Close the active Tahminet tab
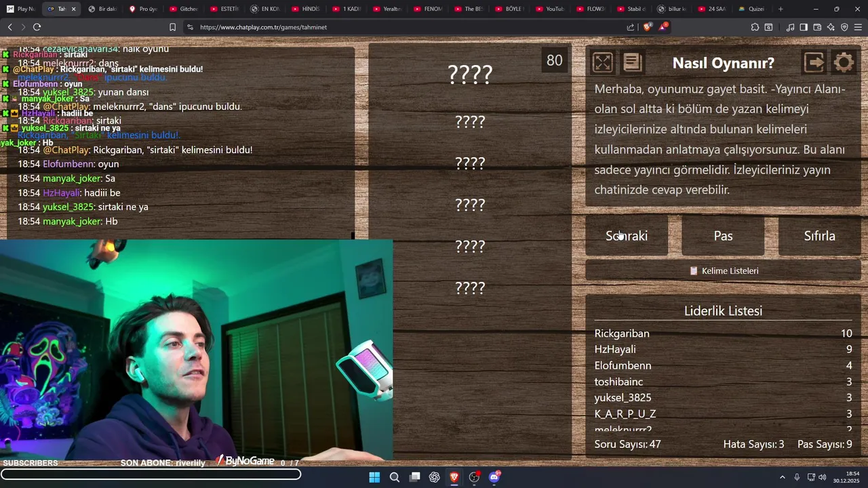The width and height of the screenshot is (868, 488). tap(73, 9)
